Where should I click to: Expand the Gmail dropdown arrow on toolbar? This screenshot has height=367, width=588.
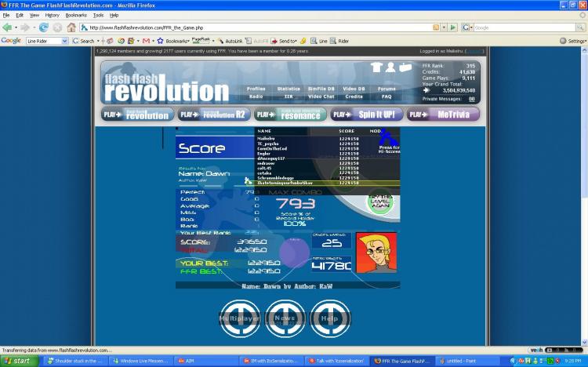[x=153, y=41]
